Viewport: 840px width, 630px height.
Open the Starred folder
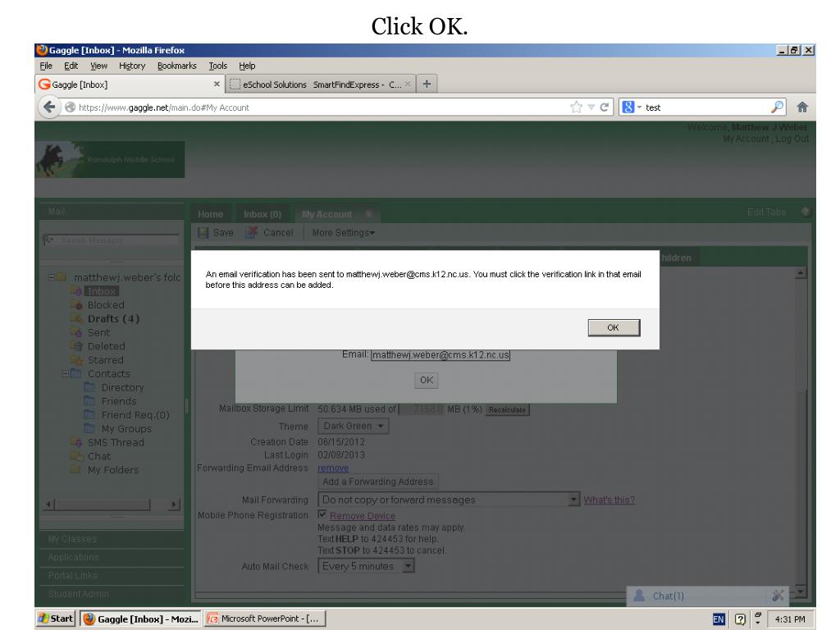[x=106, y=360]
